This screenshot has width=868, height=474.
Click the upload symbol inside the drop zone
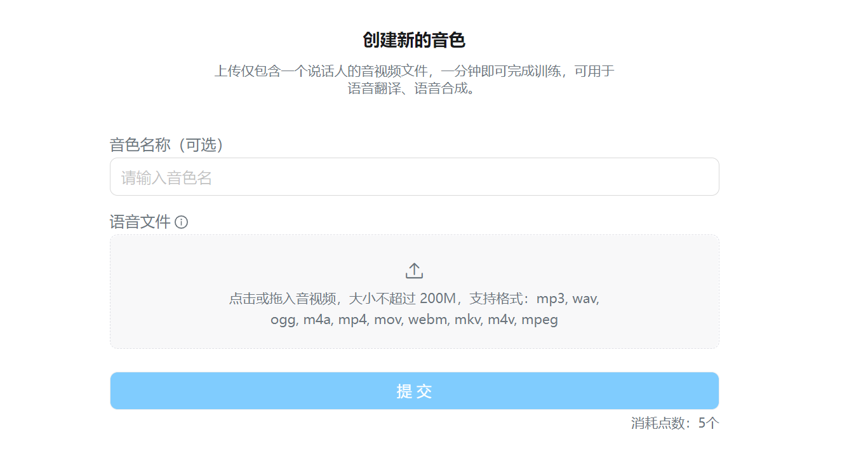[x=414, y=269]
